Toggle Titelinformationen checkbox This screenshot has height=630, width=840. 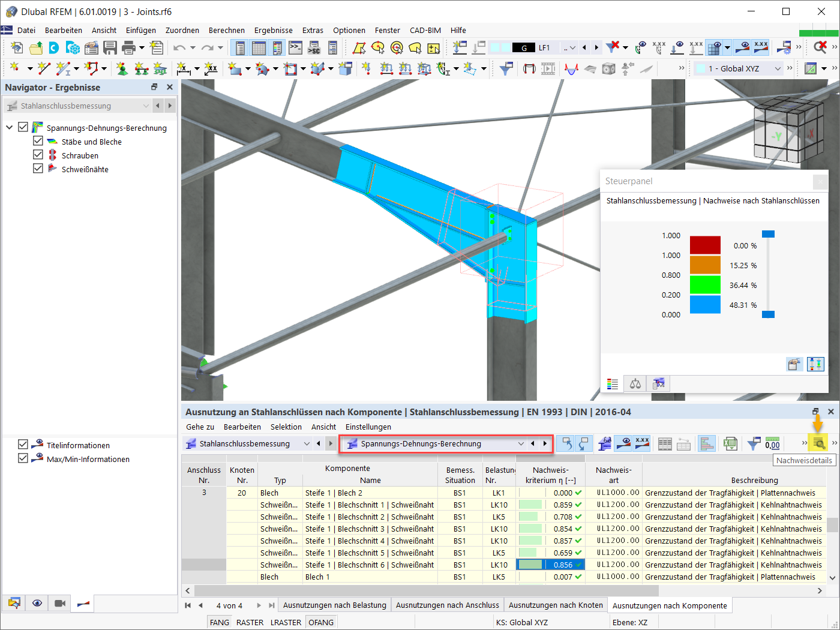pyautogui.click(x=23, y=445)
